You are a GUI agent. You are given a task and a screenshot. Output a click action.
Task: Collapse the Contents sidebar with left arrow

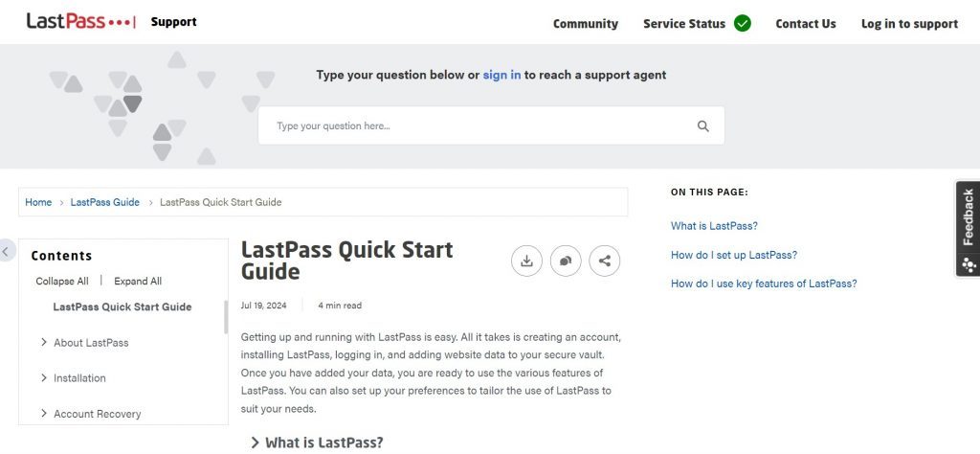point(7,251)
